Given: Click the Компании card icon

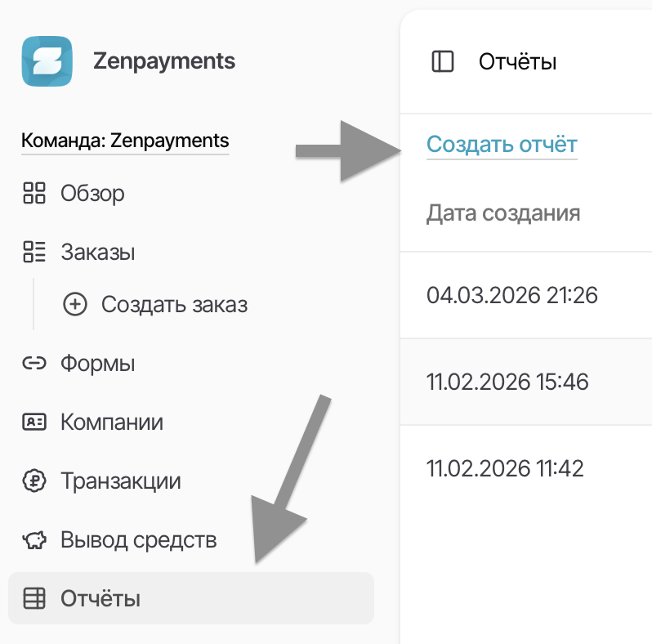Looking at the screenshot, I should tap(33, 423).
